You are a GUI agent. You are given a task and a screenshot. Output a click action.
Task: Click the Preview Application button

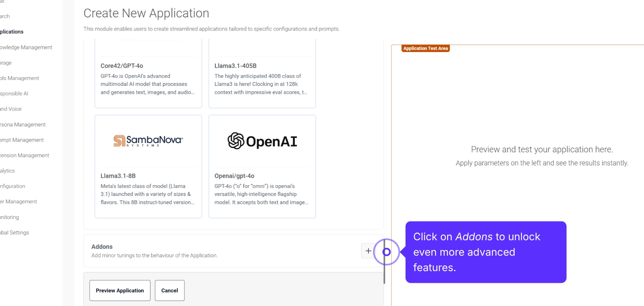coord(120,291)
